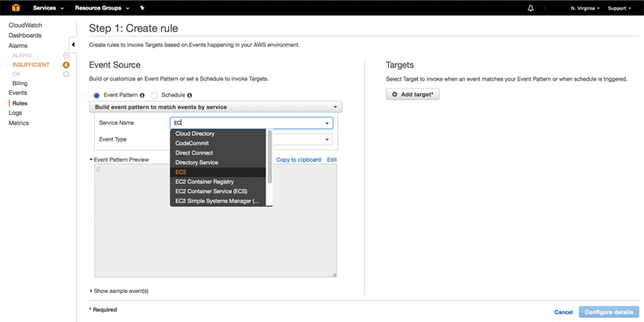Open the Event Type dropdown arrow
Image resolution: width=644 pixels, height=322 pixels.
tap(327, 139)
